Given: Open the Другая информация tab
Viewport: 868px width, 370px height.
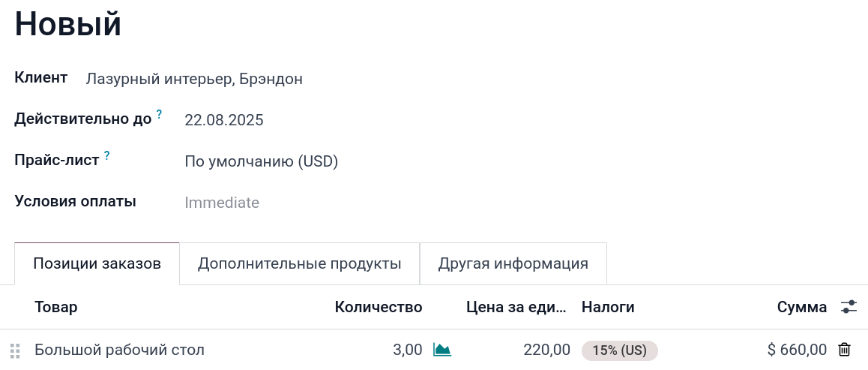Looking at the screenshot, I should click(x=513, y=264).
